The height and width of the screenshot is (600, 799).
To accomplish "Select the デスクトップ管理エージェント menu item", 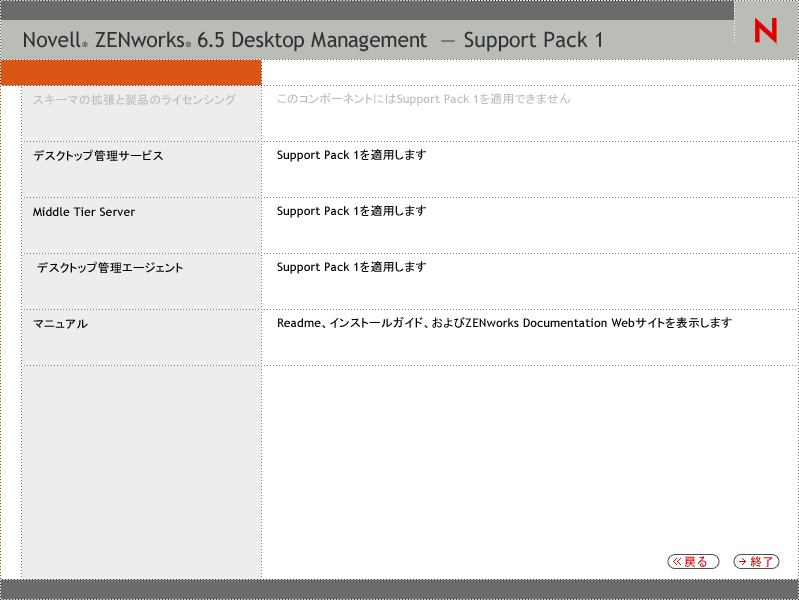I will (x=110, y=268).
